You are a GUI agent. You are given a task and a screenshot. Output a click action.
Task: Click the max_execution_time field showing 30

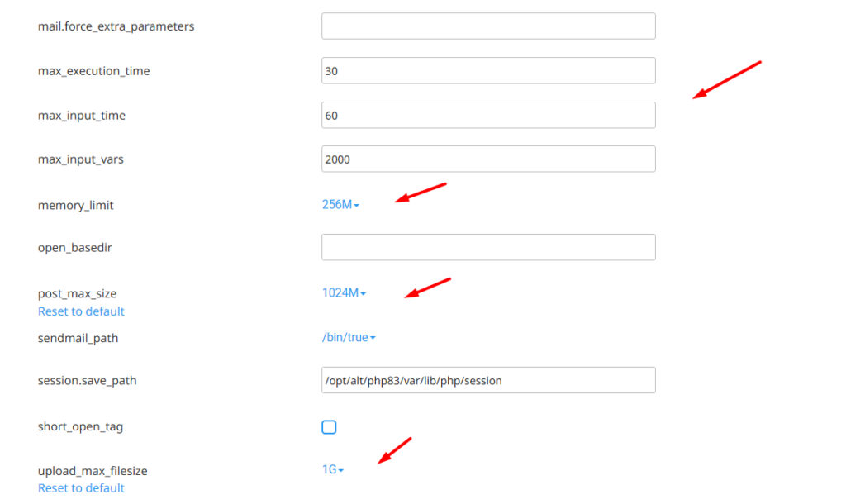(488, 71)
